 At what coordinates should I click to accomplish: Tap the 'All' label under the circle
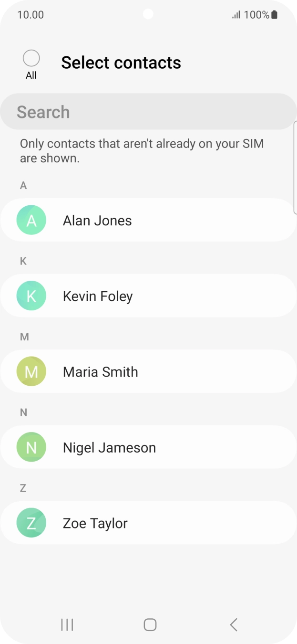(x=31, y=75)
